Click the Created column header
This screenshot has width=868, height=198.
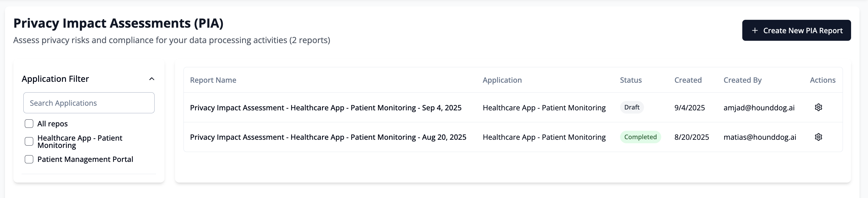[688, 80]
